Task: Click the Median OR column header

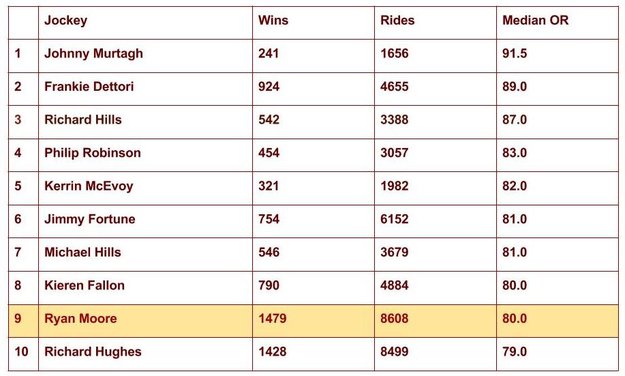Action: coord(557,23)
